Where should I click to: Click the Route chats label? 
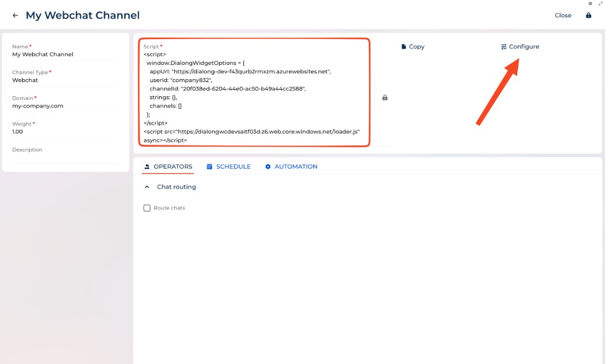pos(170,208)
